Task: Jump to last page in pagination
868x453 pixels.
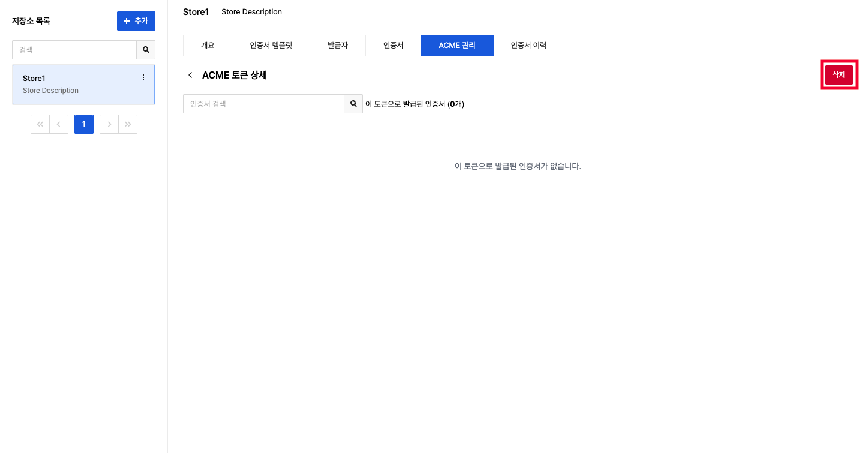Action: click(128, 124)
